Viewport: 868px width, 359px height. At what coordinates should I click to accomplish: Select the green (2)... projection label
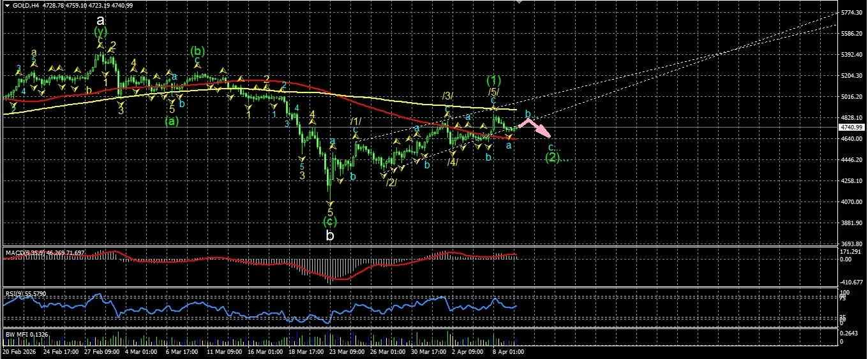coord(557,157)
